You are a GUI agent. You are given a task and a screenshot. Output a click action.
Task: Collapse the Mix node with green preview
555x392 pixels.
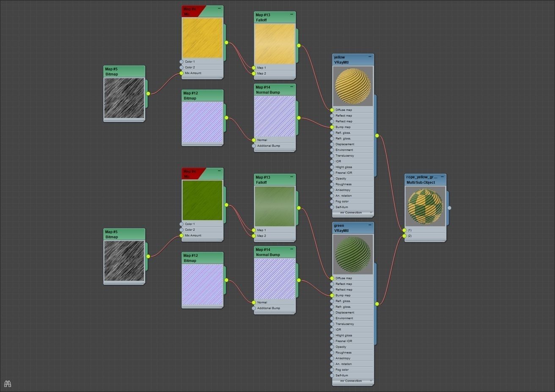pyautogui.click(x=219, y=171)
